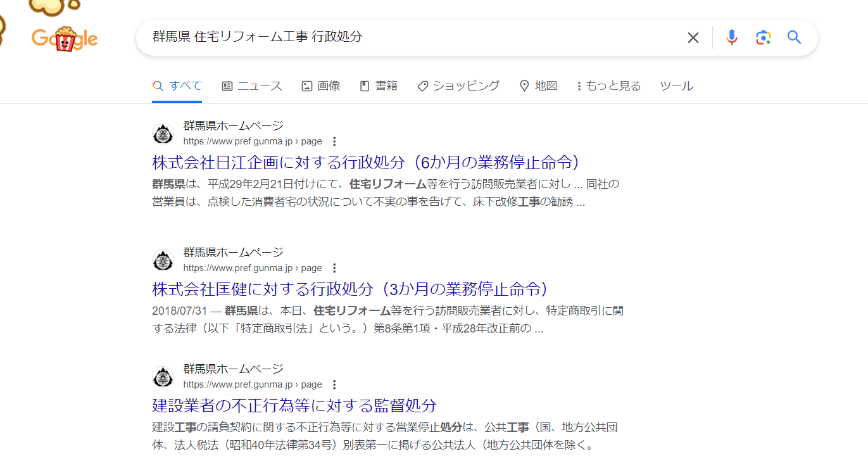This screenshot has width=868, height=475.
Task: Open 株式会社日江企画に対する行政処分 result
Action: [366, 162]
